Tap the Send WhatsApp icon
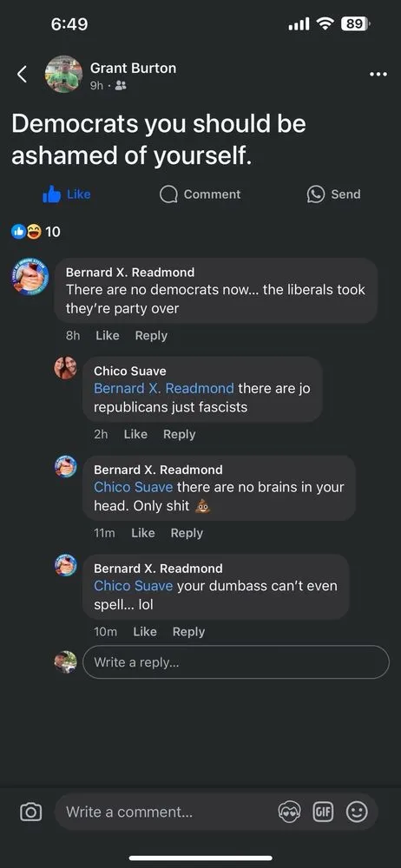 [316, 194]
